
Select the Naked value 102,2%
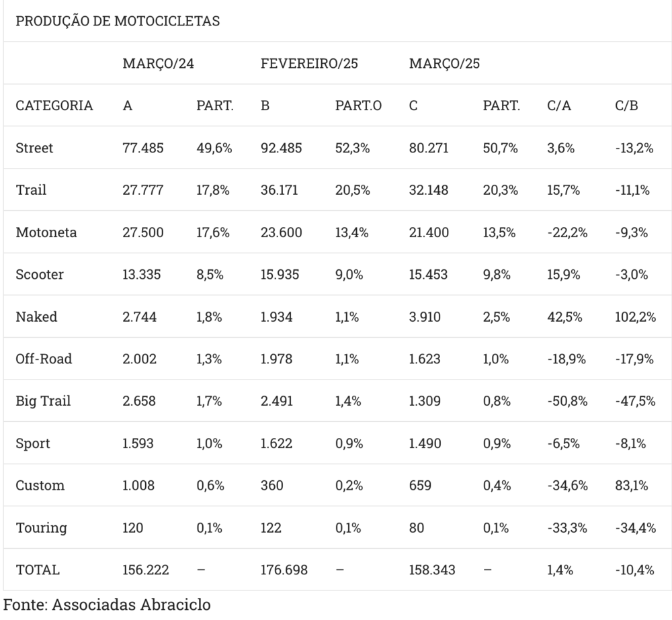click(635, 317)
